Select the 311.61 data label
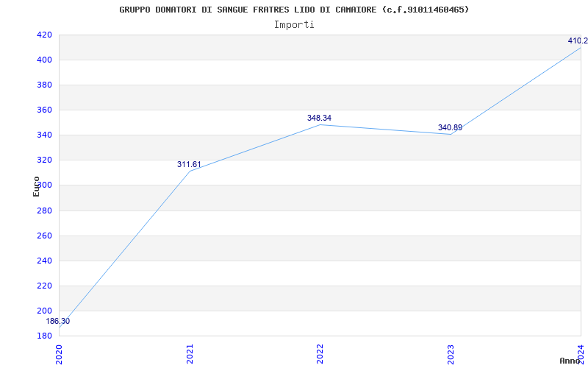588x368 pixels. [x=189, y=164]
